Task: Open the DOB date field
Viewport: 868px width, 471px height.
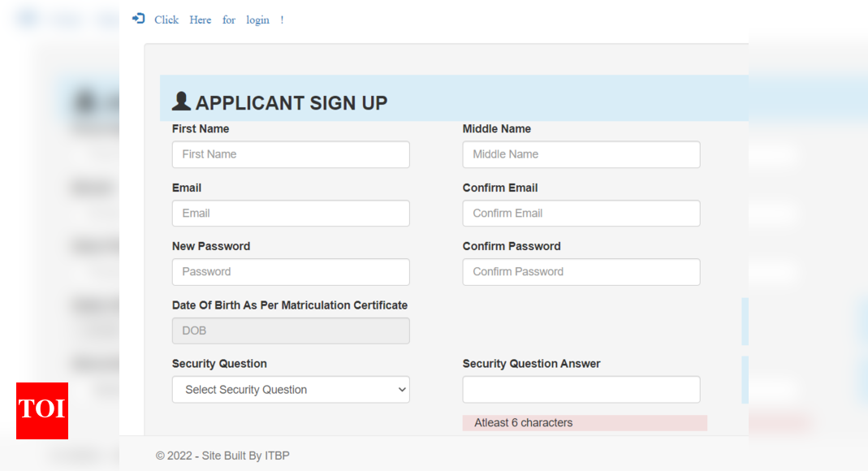Action: tap(291, 331)
